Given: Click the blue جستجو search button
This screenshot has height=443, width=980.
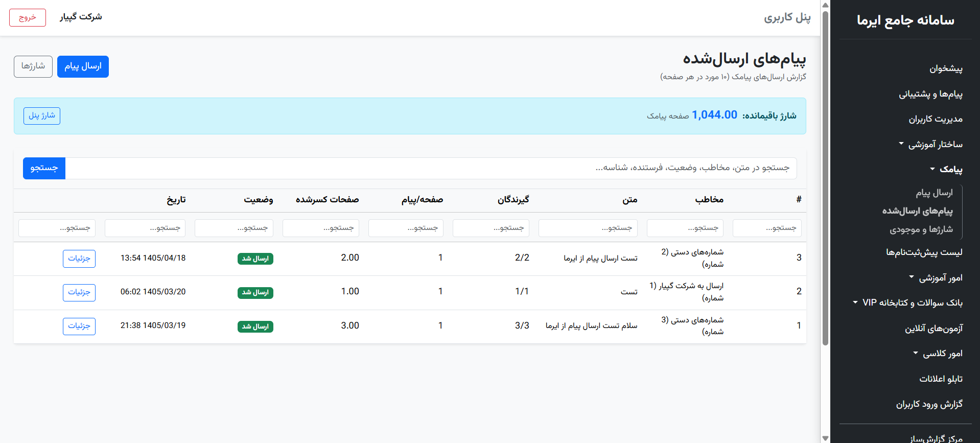Looking at the screenshot, I should (44, 168).
